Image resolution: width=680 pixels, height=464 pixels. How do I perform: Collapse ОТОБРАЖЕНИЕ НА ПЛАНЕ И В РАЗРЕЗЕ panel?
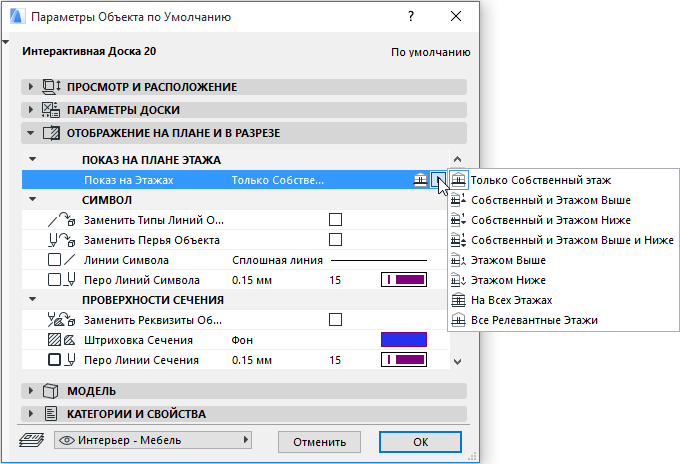(x=30, y=133)
